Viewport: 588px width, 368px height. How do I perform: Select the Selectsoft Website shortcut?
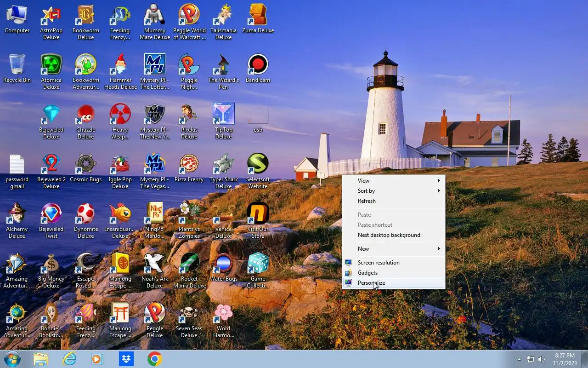258,171
